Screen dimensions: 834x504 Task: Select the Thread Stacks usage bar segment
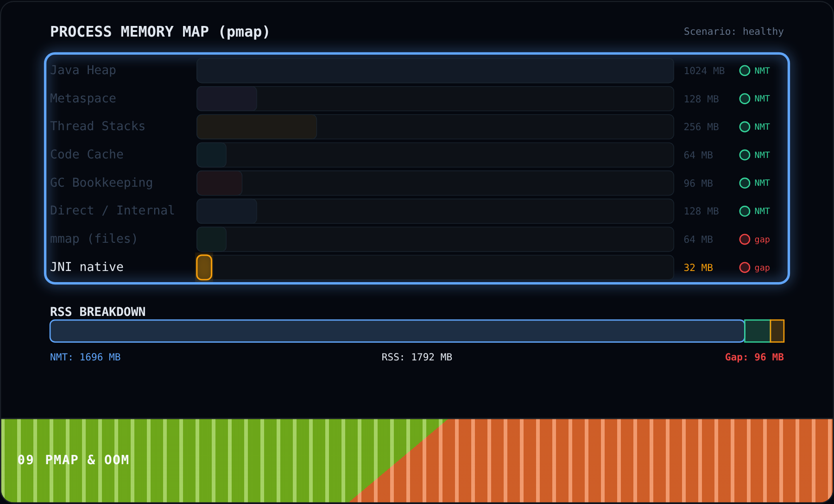(x=257, y=127)
